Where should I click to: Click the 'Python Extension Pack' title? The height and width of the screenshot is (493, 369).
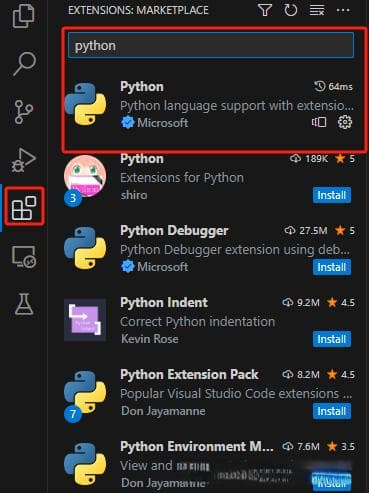coord(189,375)
